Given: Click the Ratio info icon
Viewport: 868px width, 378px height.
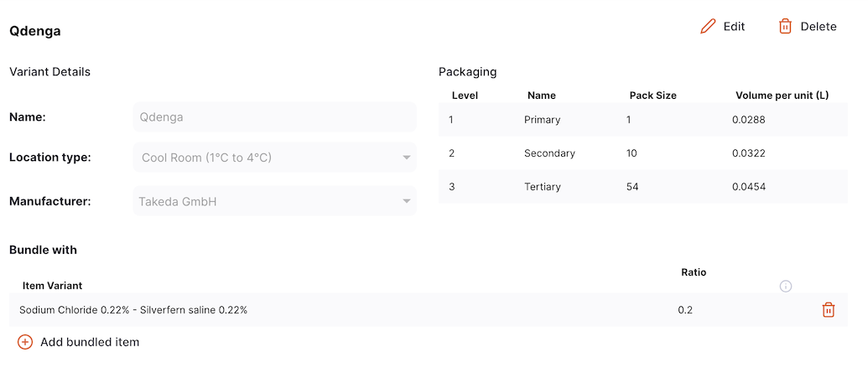Looking at the screenshot, I should (786, 286).
